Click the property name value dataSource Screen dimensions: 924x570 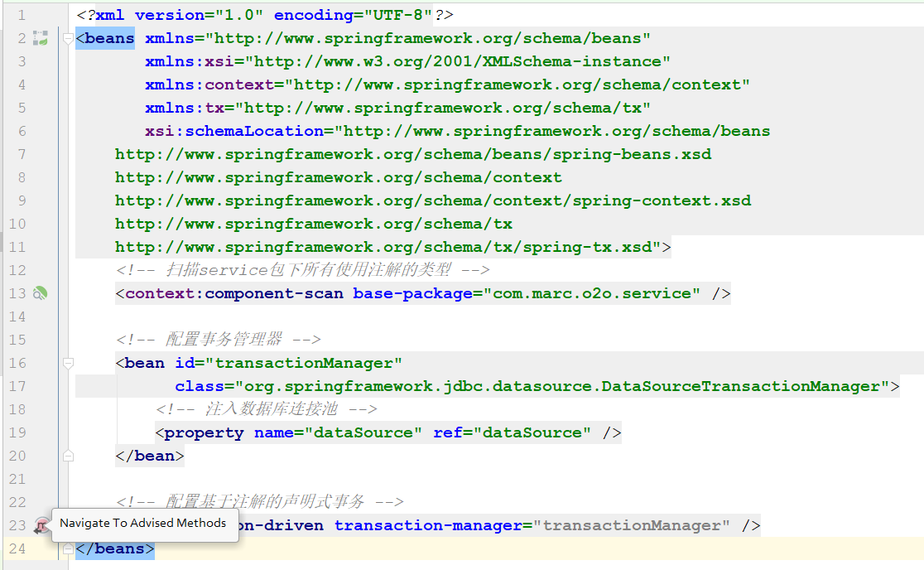pos(363,432)
